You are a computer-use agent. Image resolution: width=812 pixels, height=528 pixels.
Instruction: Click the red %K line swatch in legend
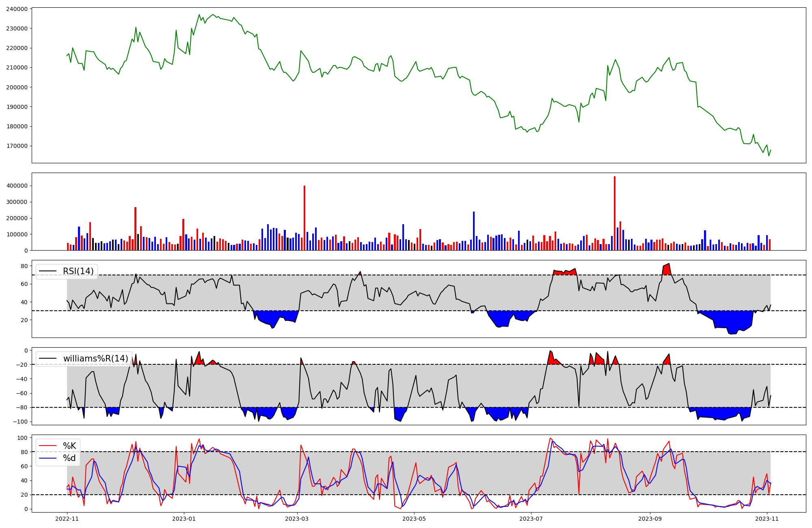[x=48, y=446]
